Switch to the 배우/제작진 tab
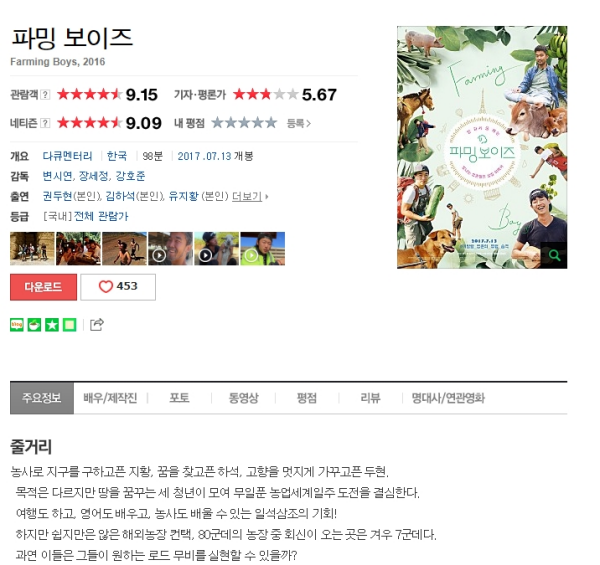Image resolution: width=600 pixels, height=565 pixels. tap(110, 398)
